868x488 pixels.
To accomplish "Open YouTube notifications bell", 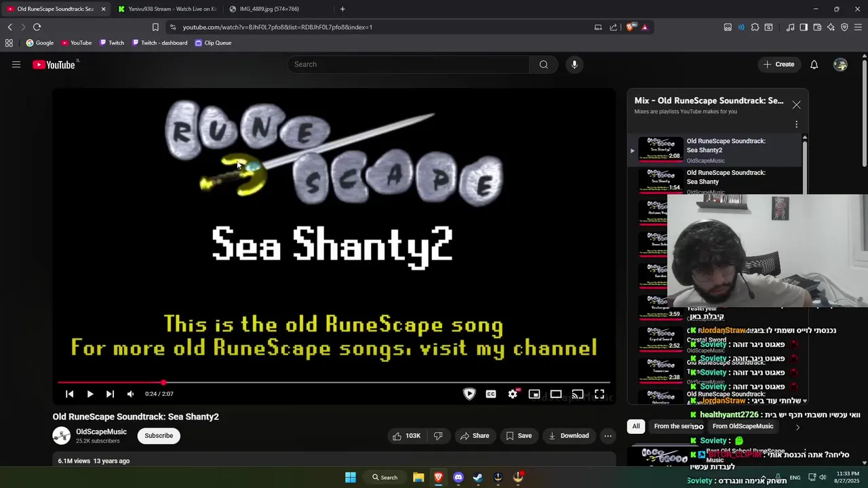I will point(814,64).
